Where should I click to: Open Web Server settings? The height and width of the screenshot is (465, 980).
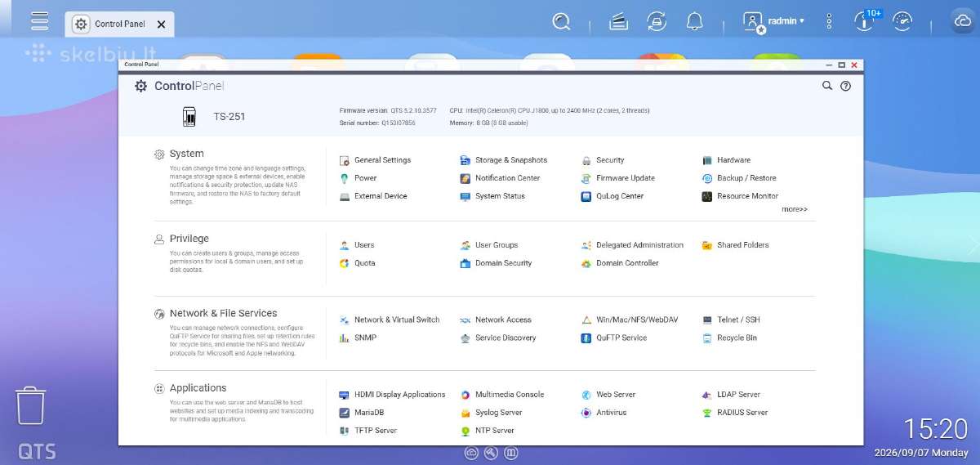click(x=608, y=395)
